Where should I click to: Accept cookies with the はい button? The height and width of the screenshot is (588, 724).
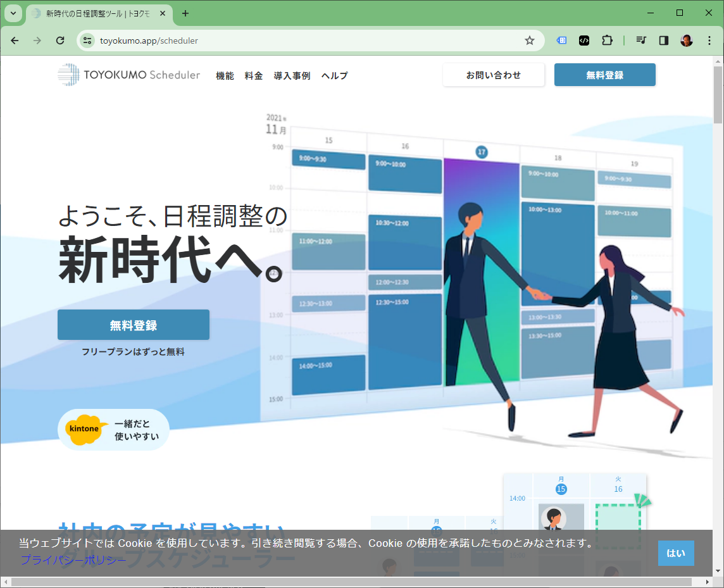tap(675, 553)
